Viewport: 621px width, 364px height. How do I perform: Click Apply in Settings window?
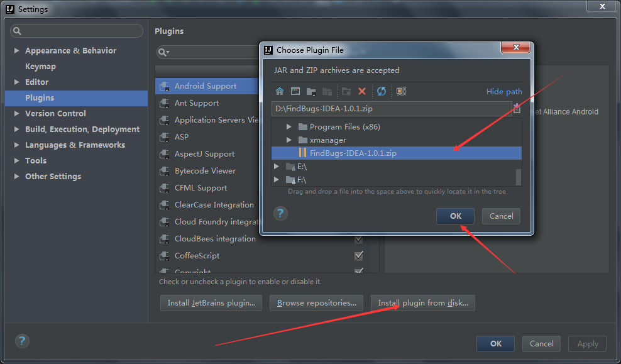587,344
